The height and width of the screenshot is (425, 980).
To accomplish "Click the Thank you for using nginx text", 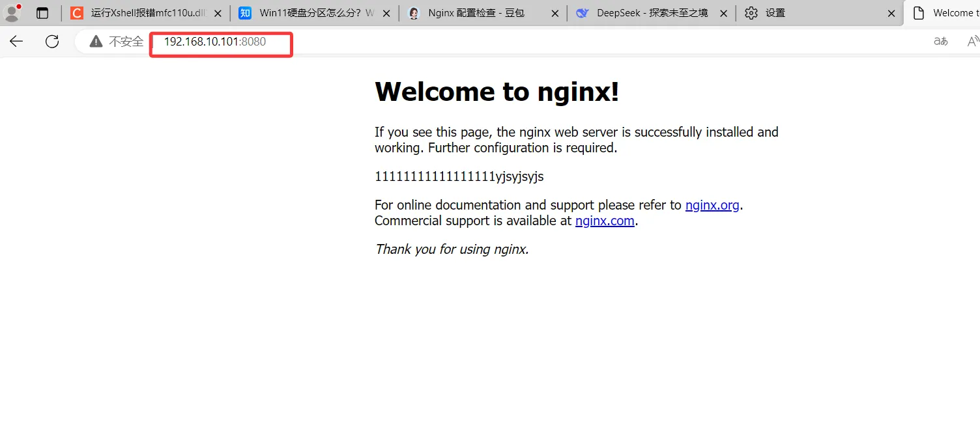I will click(452, 249).
